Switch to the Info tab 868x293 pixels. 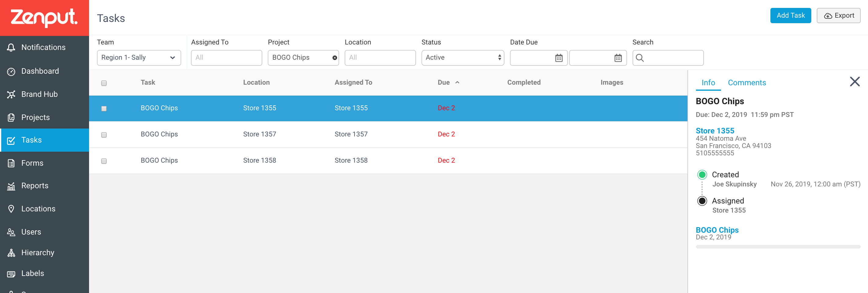(708, 83)
